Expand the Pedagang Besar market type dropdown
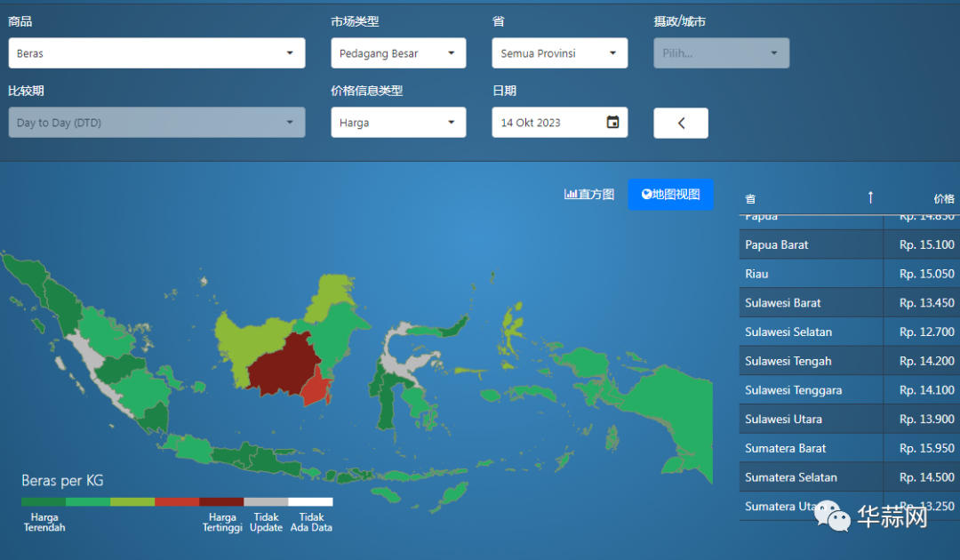This screenshot has width=960, height=560. click(x=398, y=53)
